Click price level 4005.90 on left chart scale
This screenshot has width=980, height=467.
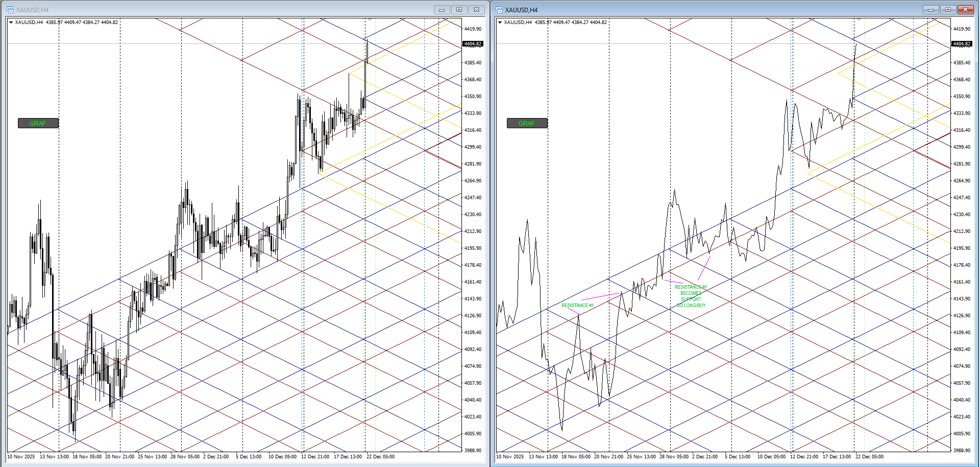tap(473, 434)
